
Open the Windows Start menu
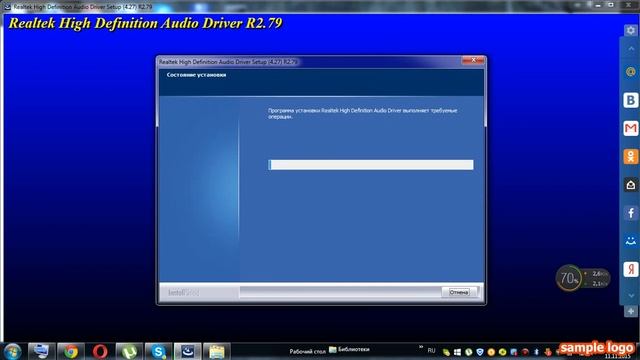[12, 351]
